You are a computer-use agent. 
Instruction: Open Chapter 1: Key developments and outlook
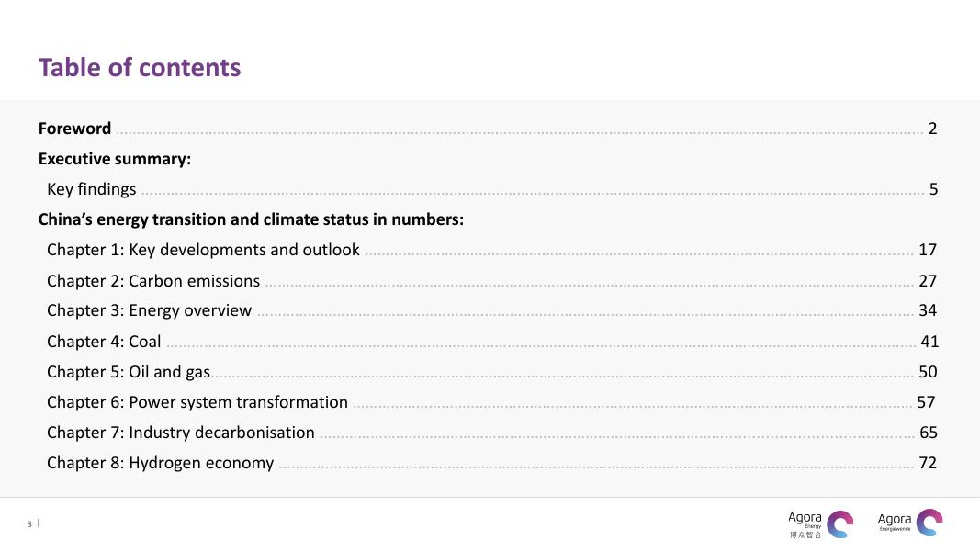(203, 250)
